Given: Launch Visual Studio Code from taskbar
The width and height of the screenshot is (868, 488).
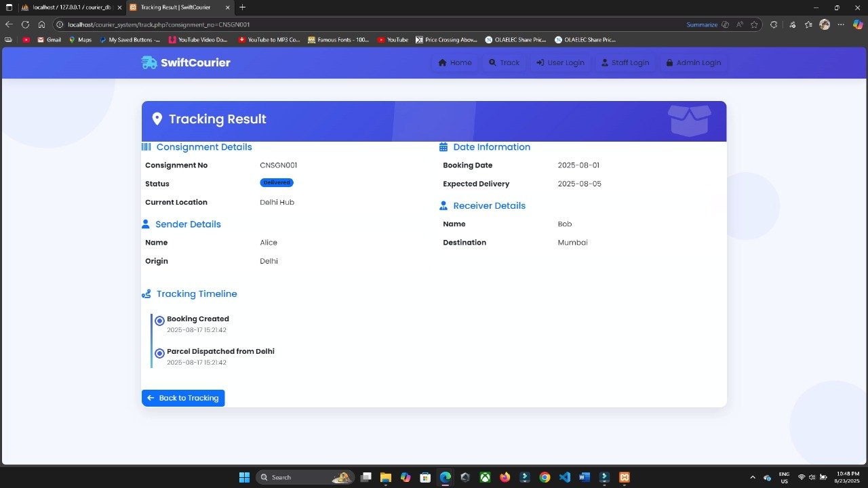Looking at the screenshot, I should point(565,477).
